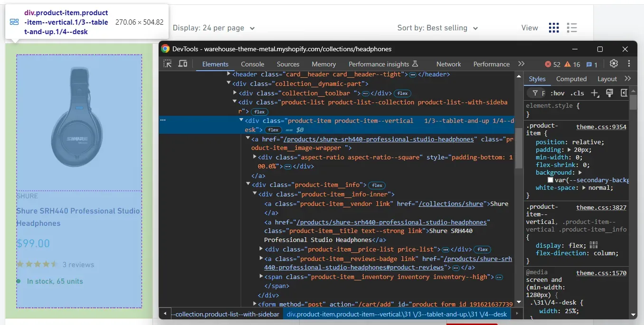The image size is (644, 325).
Task: Switch to list view on the collection page
Action: 572,28
